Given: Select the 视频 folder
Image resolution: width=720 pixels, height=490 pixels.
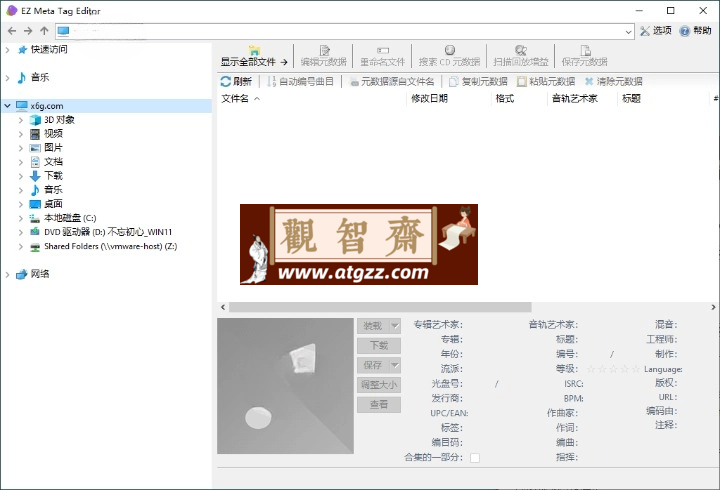Looking at the screenshot, I should coord(53,134).
